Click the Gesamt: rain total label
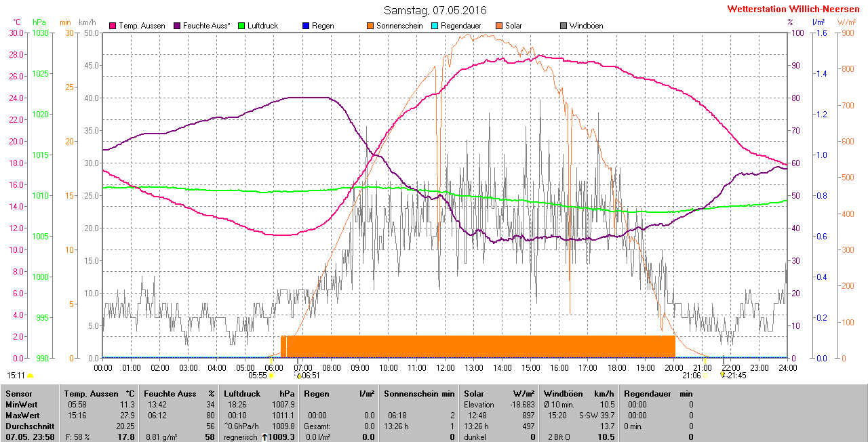The image size is (868, 442). coord(317,426)
